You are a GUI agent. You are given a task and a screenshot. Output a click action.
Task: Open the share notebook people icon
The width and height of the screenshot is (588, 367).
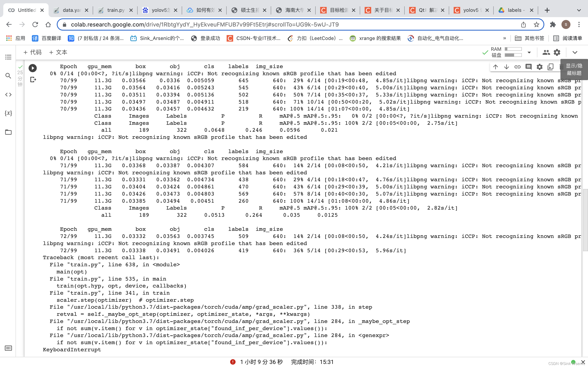(x=546, y=52)
